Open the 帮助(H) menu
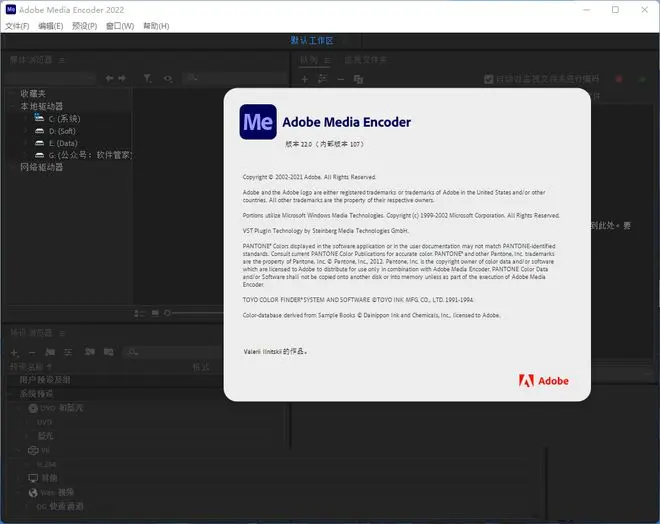The width and height of the screenshot is (660, 524). pyautogui.click(x=157, y=26)
